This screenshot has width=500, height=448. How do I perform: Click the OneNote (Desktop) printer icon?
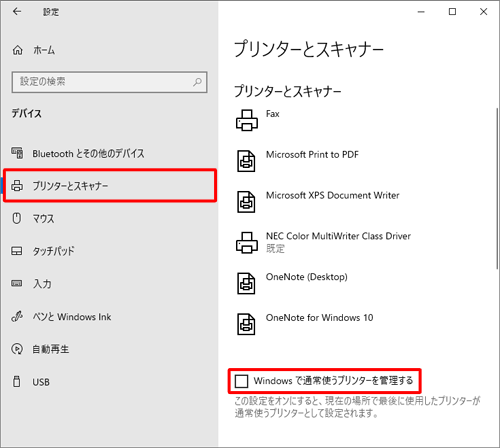[x=246, y=283]
